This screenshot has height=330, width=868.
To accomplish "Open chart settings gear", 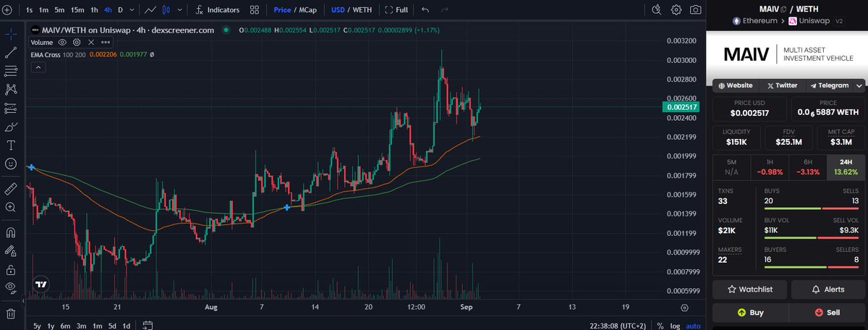I will [x=676, y=10].
